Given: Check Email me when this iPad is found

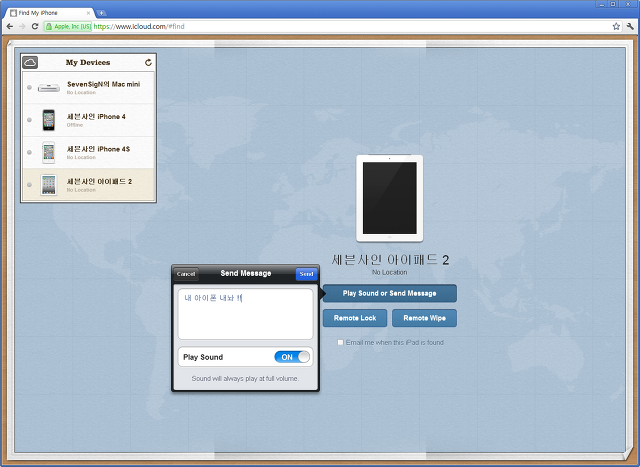Looking at the screenshot, I should [340, 342].
